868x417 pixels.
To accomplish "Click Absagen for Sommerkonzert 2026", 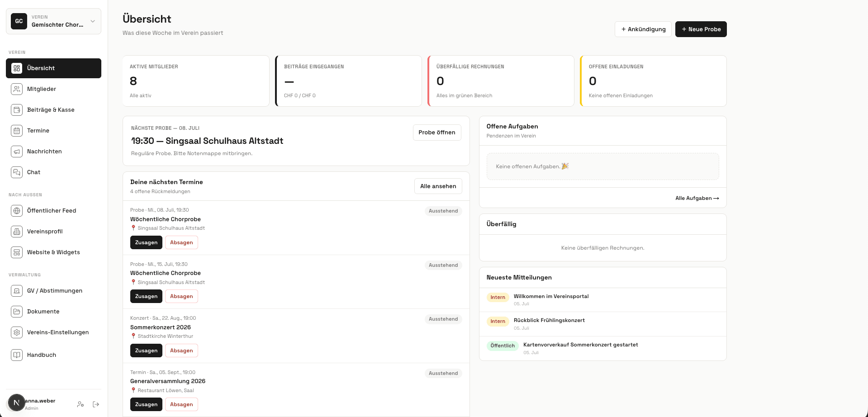I will pyautogui.click(x=181, y=351).
